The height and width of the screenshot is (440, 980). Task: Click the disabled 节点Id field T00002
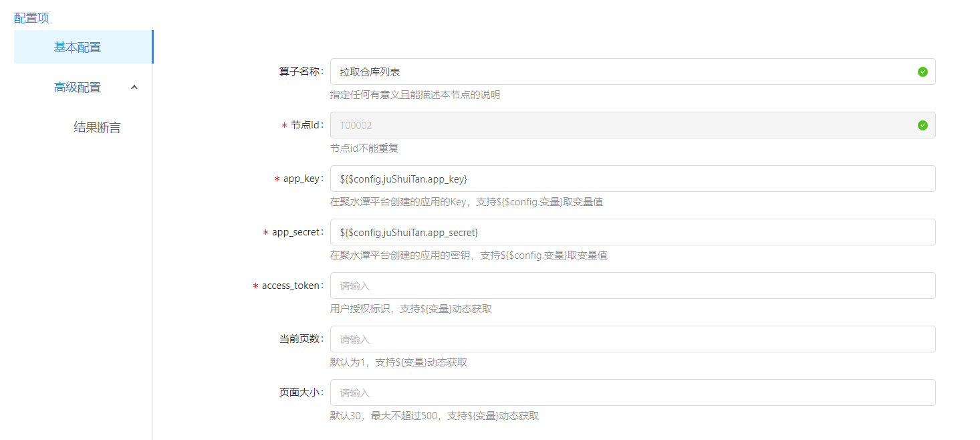[622, 125]
